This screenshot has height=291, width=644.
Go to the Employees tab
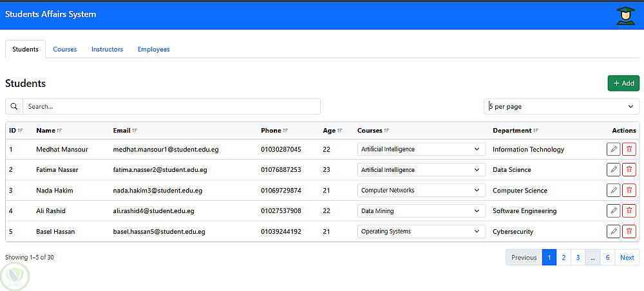(153, 50)
